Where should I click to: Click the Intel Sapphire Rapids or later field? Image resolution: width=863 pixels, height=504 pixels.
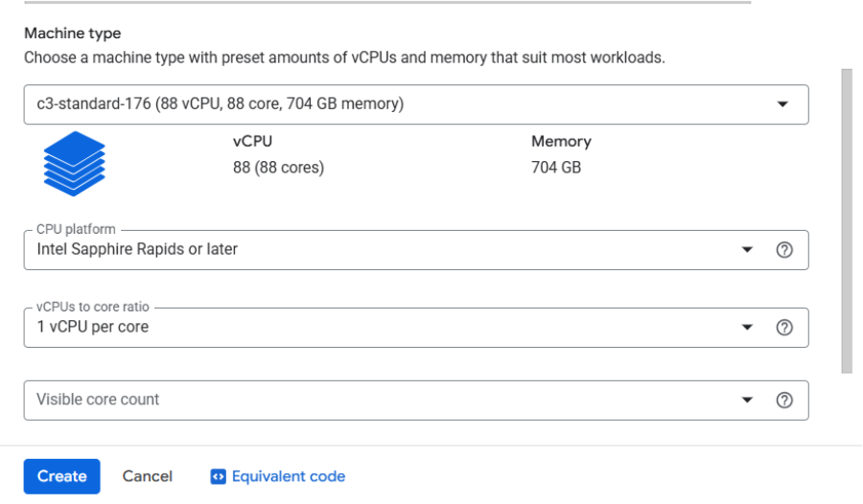pos(137,249)
